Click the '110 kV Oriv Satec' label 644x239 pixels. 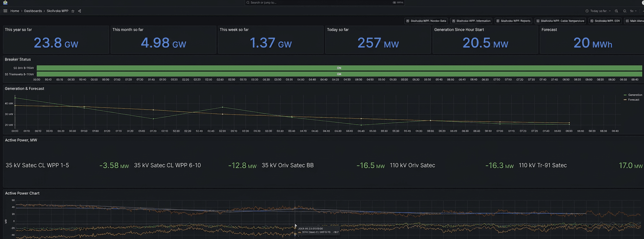412,165
